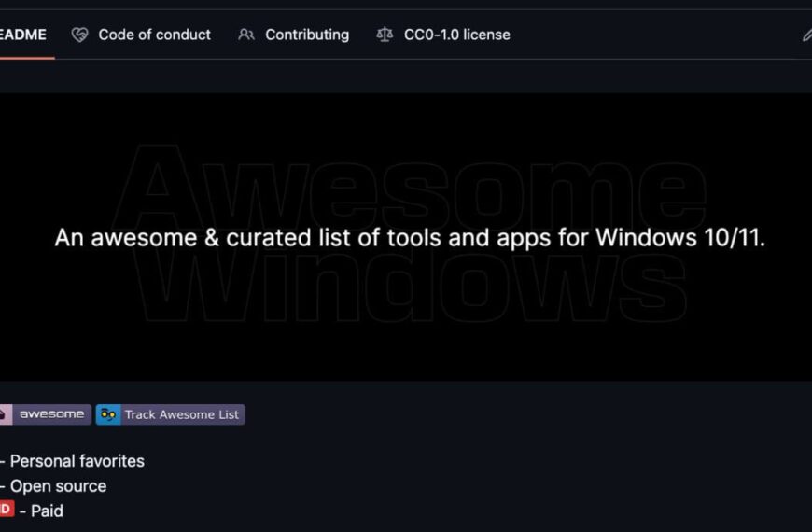Image resolution: width=812 pixels, height=532 pixels.
Task: Click the heart icon beside Code of conduct
Action: coord(79,35)
